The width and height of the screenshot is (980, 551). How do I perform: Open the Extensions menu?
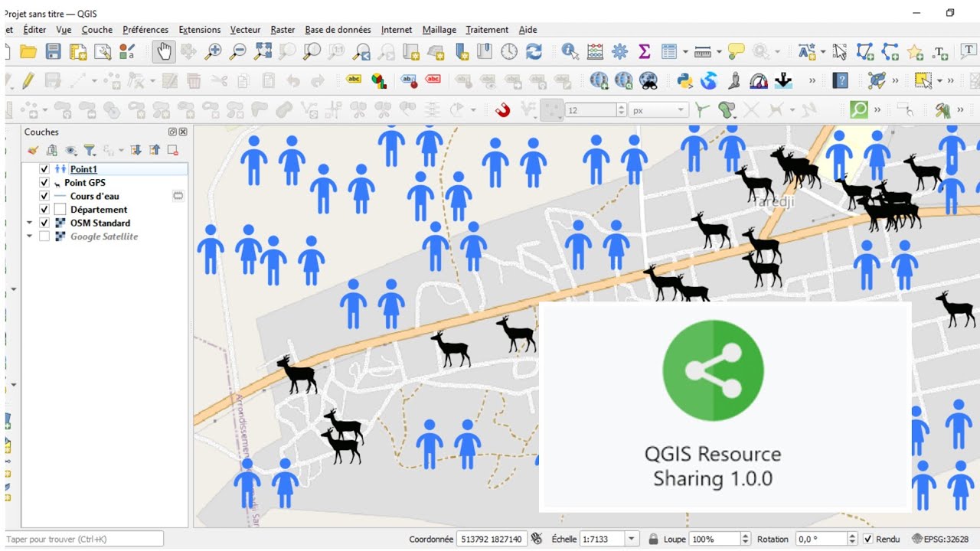[200, 30]
